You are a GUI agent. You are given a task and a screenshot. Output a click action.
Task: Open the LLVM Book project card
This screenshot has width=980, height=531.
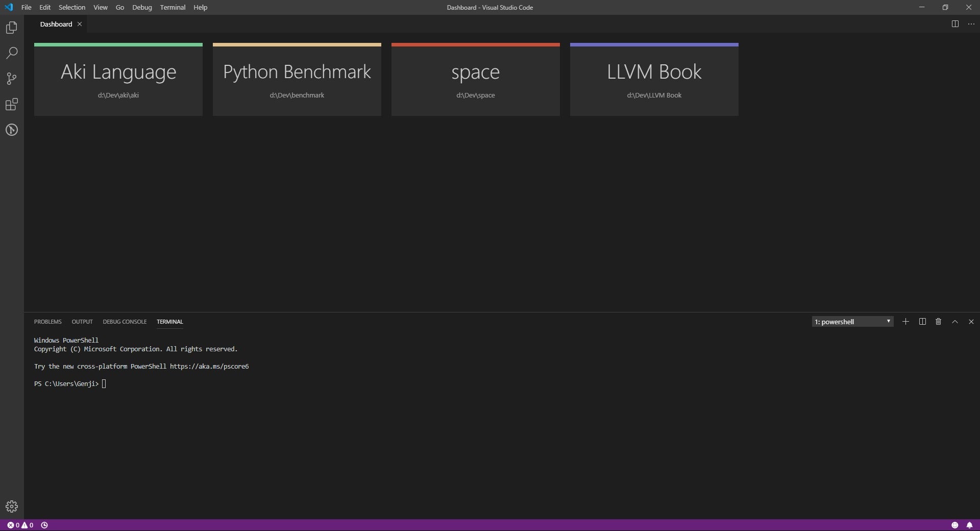654,80
